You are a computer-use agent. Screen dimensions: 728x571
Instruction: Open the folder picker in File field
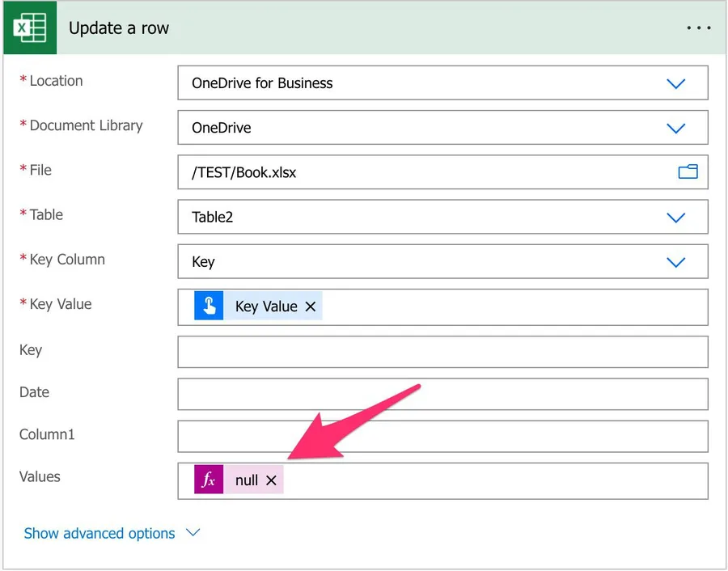pos(688,171)
